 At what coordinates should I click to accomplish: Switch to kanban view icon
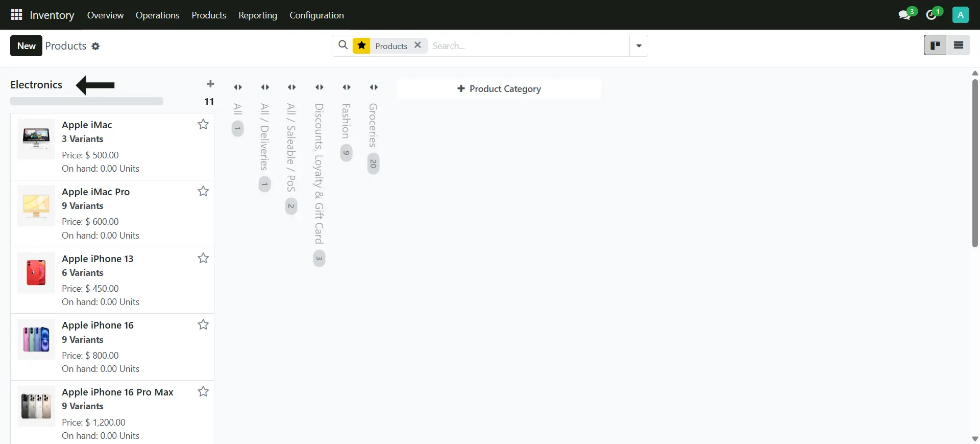pos(935,45)
